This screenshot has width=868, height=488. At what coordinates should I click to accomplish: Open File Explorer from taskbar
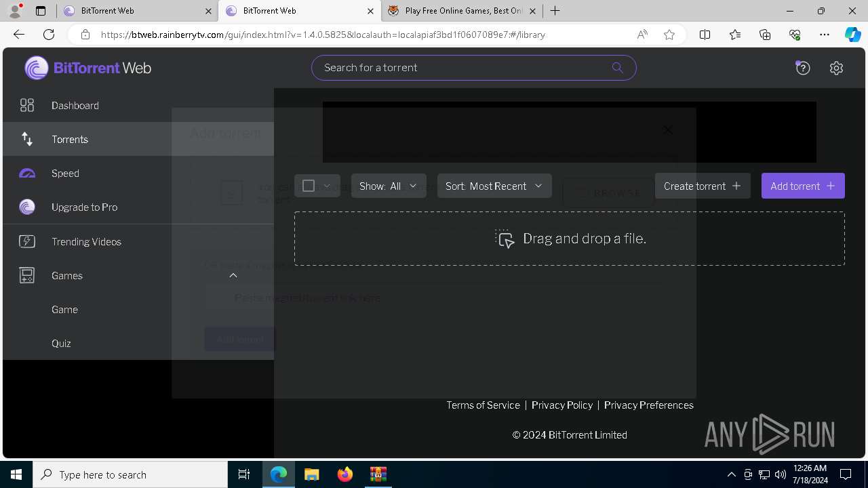point(312,474)
